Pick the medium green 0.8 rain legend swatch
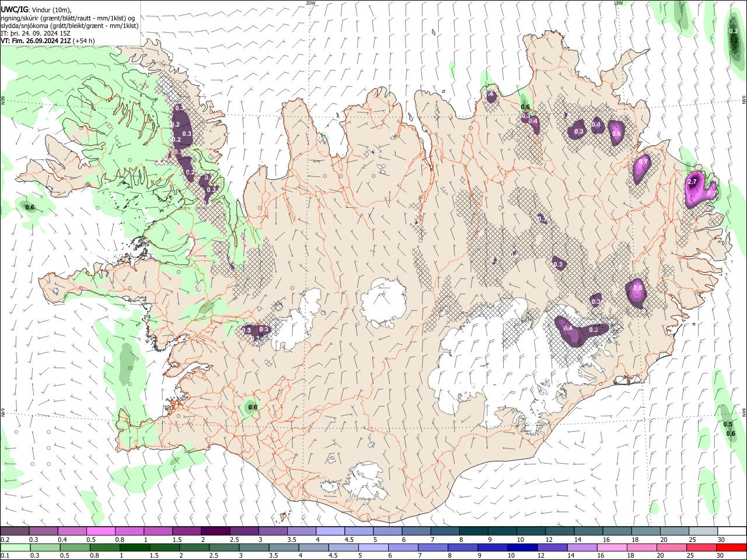 coord(105,547)
